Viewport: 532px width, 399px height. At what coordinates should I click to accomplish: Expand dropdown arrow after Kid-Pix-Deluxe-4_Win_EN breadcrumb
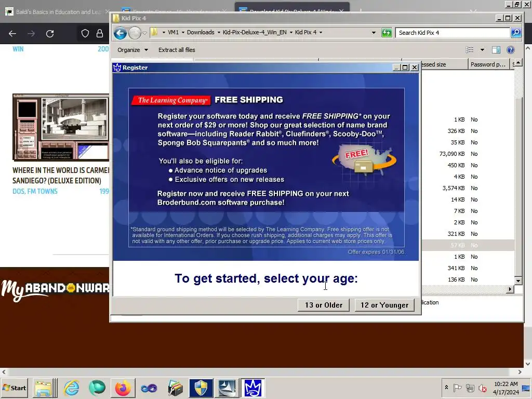[x=291, y=33]
